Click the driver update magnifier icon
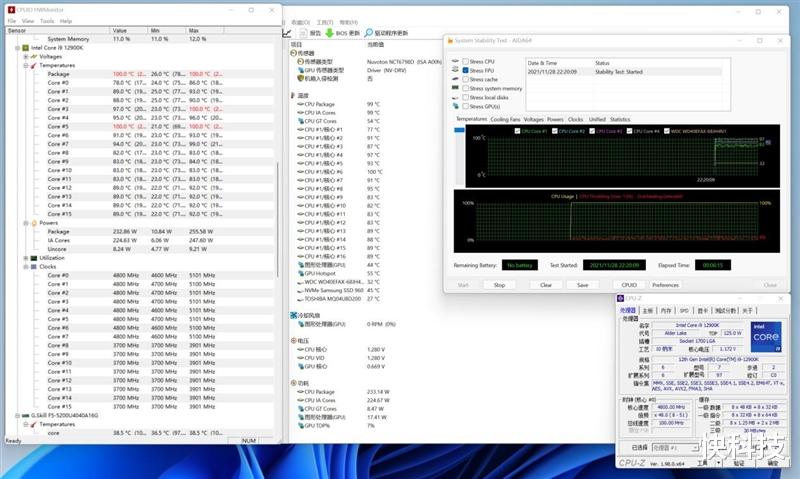The image size is (800, 479). [369, 33]
